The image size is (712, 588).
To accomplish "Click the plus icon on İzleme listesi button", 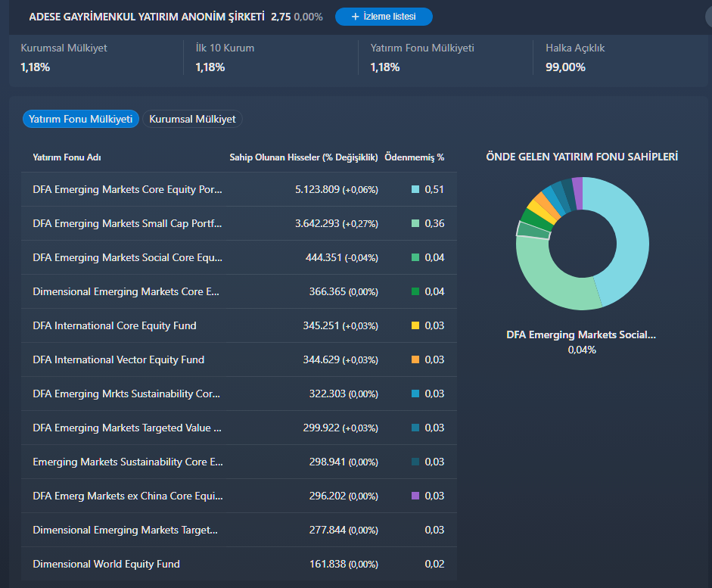I will (x=355, y=17).
